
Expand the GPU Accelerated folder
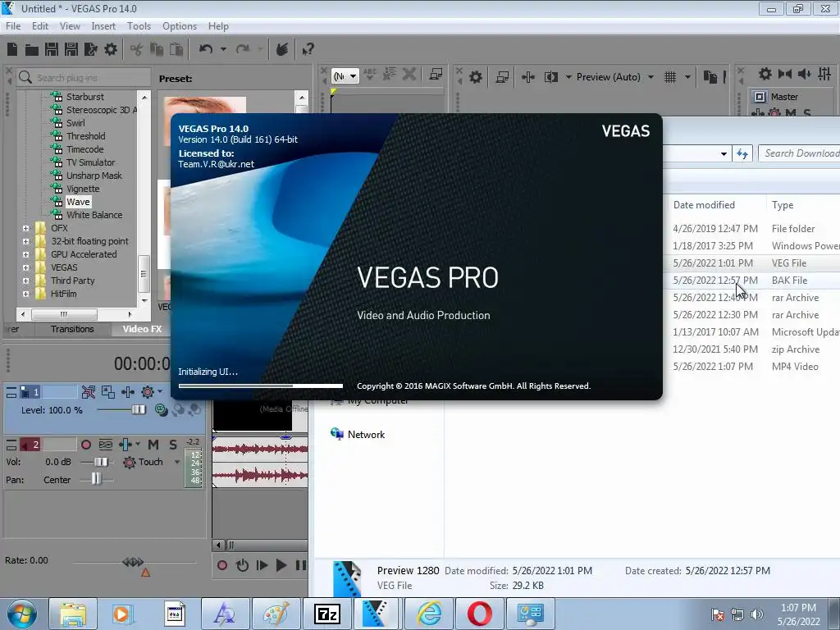pos(25,254)
